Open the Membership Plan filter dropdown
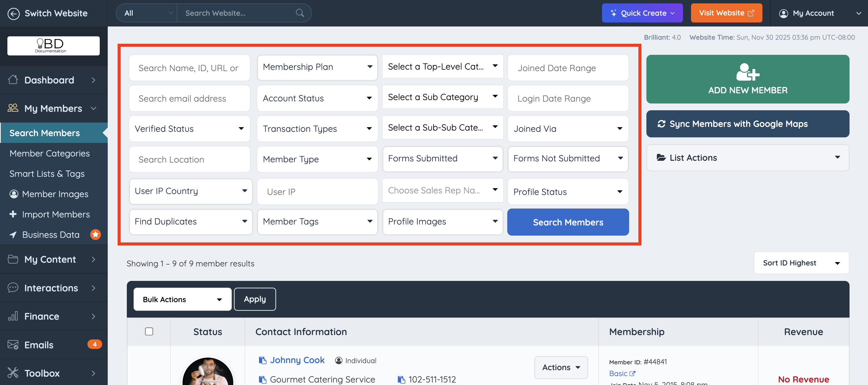868x385 pixels. pyautogui.click(x=317, y=67)
